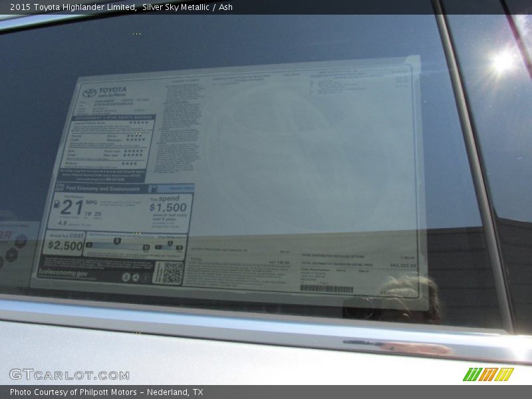Image resolution: width=532 pixels, height=399 pixels.
Task: Click the Photo Courtesy of Philpott Motors caption
Action: [x=106, y=392]
